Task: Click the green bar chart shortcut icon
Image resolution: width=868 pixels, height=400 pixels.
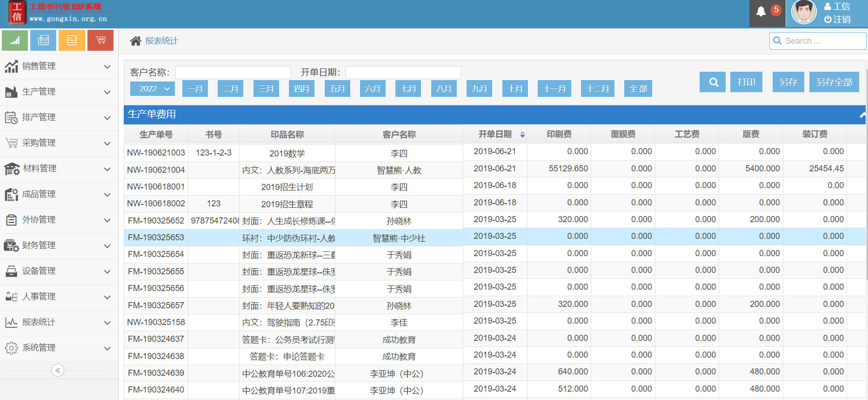Action: pyautogui.click(x=15, y=41)
